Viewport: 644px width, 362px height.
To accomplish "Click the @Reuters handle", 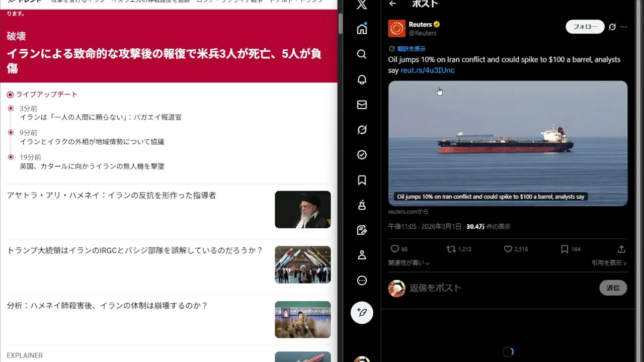I will (x=423, y=33).
